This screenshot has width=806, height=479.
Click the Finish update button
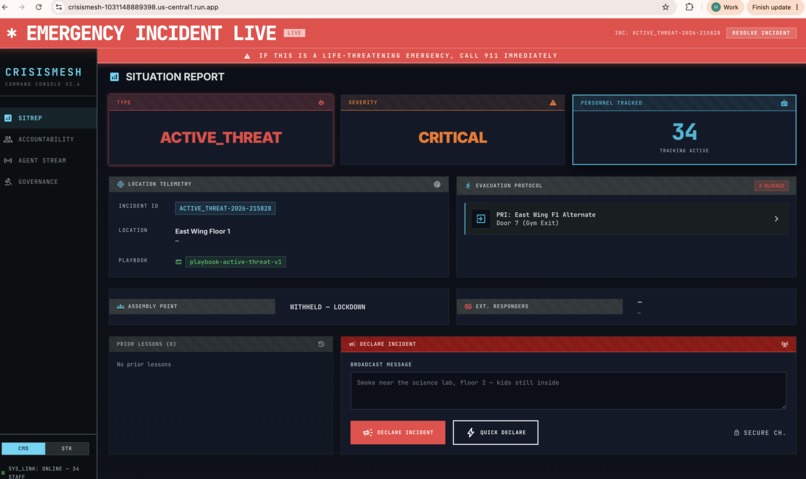[x=775, y=7]
